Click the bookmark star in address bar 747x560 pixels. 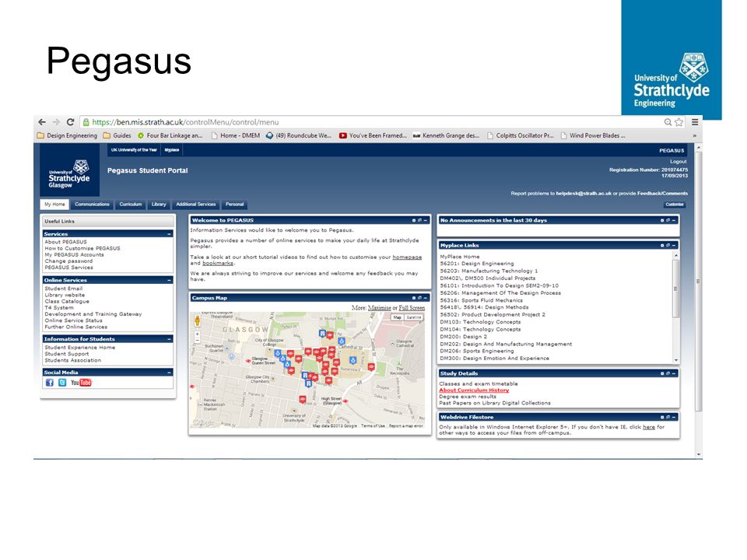(x=679, y=122)
